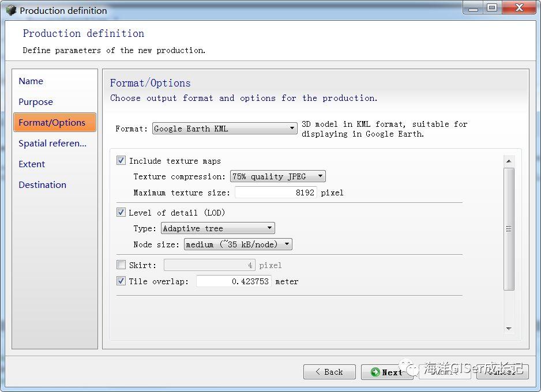This screenshot has height=392, width=541.
Task: Minimize the Production definition window
Action: point(474,7)
